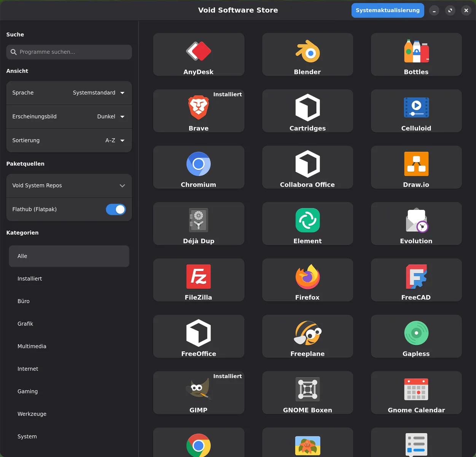The height and width of the screenshot is (457, 476).
Task: Open the Draw.io app icon
Action: pyautogui.click(x=416, y=164)
